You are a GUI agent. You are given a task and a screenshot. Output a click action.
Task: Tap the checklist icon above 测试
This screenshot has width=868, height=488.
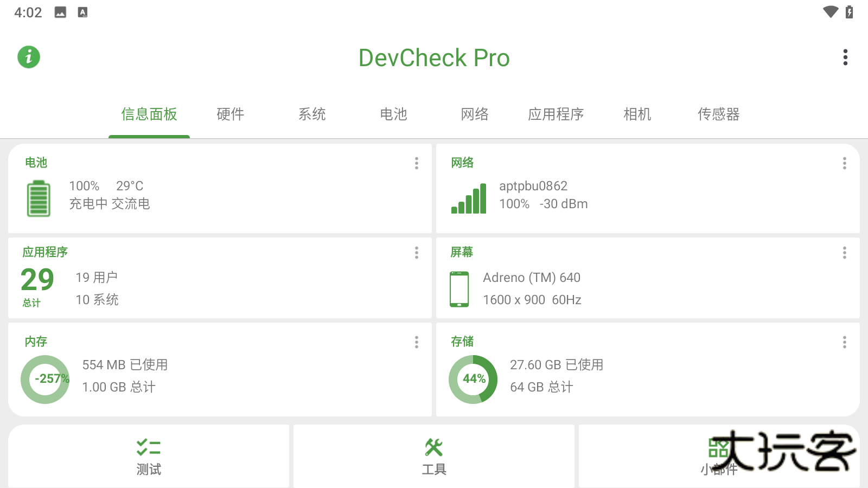[x=149, y=447]
